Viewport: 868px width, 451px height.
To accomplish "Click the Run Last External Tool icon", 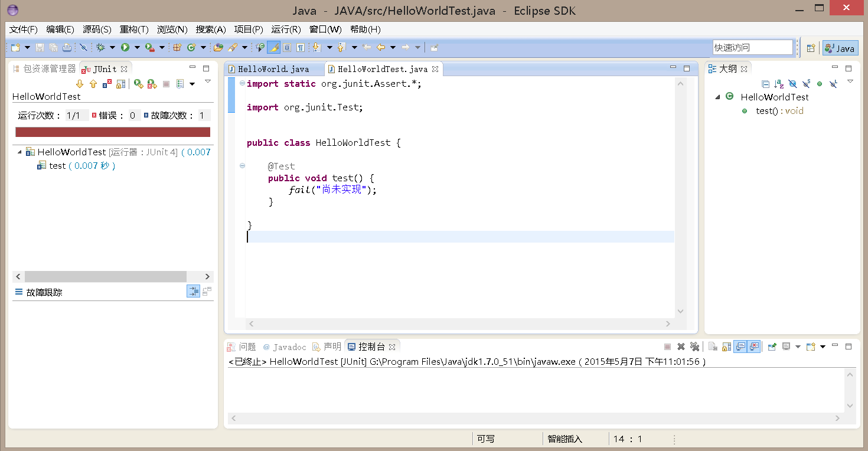I will tap(150, 47).
